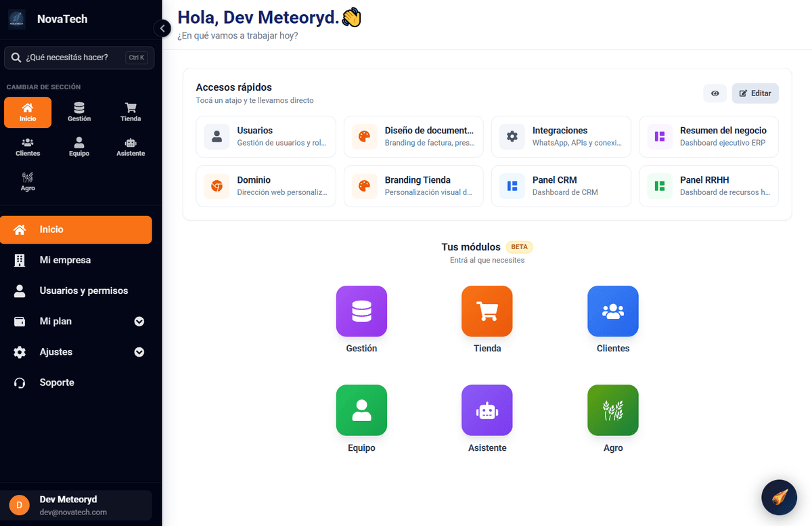Open the Agro wheat module tile
The width and height of the screenshot is (812, 526).
click(x=613, y=410)
